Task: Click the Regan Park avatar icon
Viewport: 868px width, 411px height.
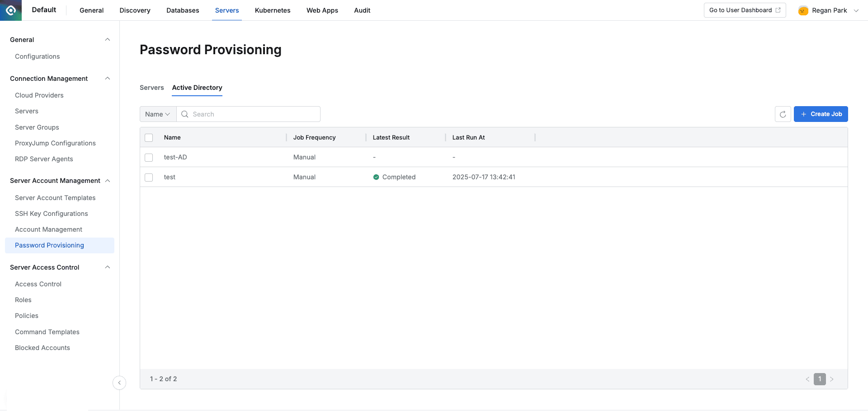Action: [803, 10]
